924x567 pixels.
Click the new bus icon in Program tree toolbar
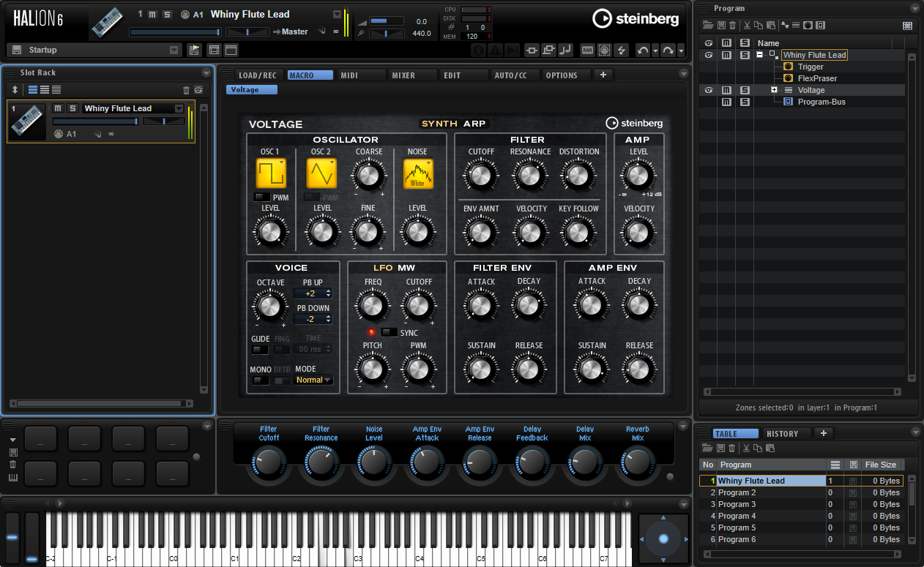(820, 25)
